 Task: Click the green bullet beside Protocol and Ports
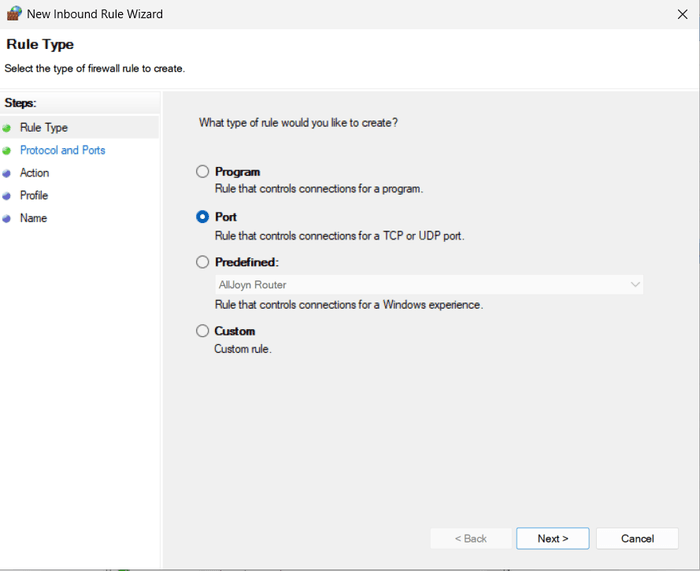[7, 151]
